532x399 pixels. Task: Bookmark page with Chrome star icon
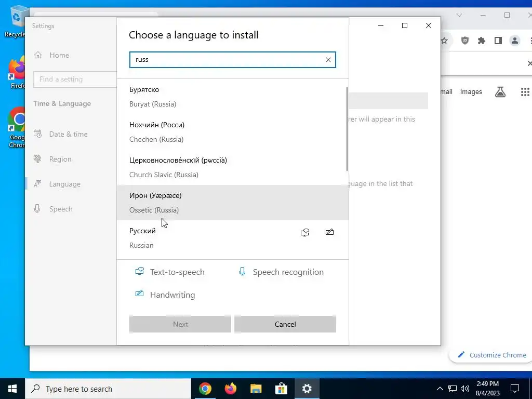click(x=444, y=41)
